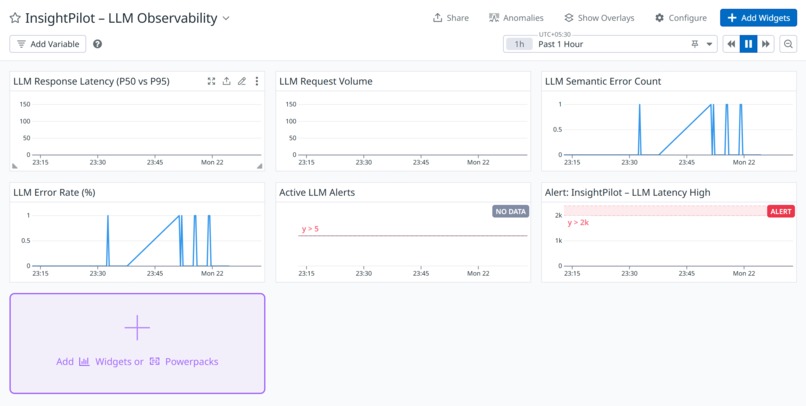
Task: Click the red ALERT status badge
Action: [x=781, y=211]
